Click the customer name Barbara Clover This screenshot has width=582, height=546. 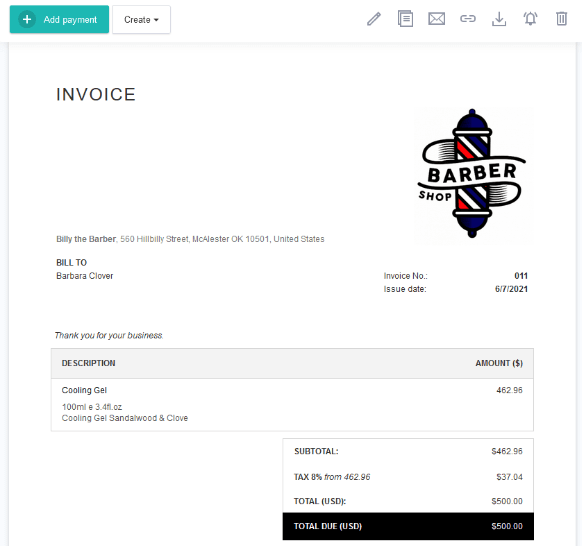pos(85,276)
